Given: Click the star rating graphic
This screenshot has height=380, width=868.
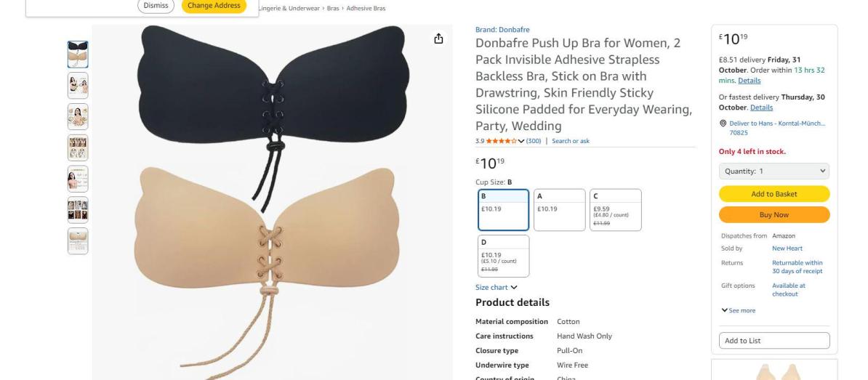Looking at the screenshot, I should click(501, 141).
